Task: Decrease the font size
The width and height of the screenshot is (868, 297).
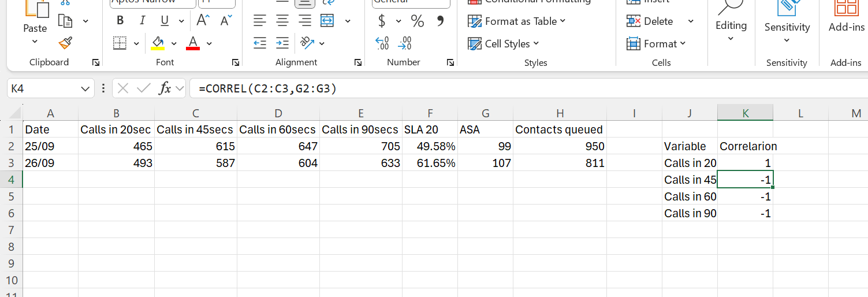Action: pos(225,21)
